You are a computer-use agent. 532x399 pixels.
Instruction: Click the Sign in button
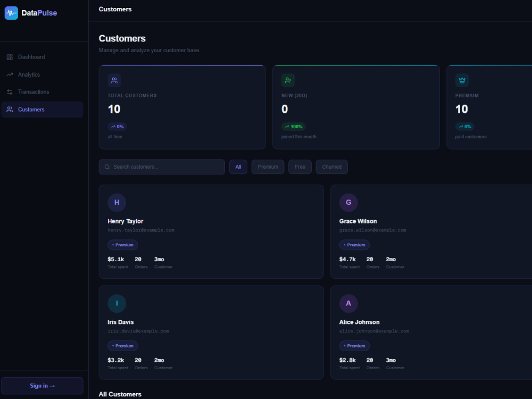coord(42,386)
